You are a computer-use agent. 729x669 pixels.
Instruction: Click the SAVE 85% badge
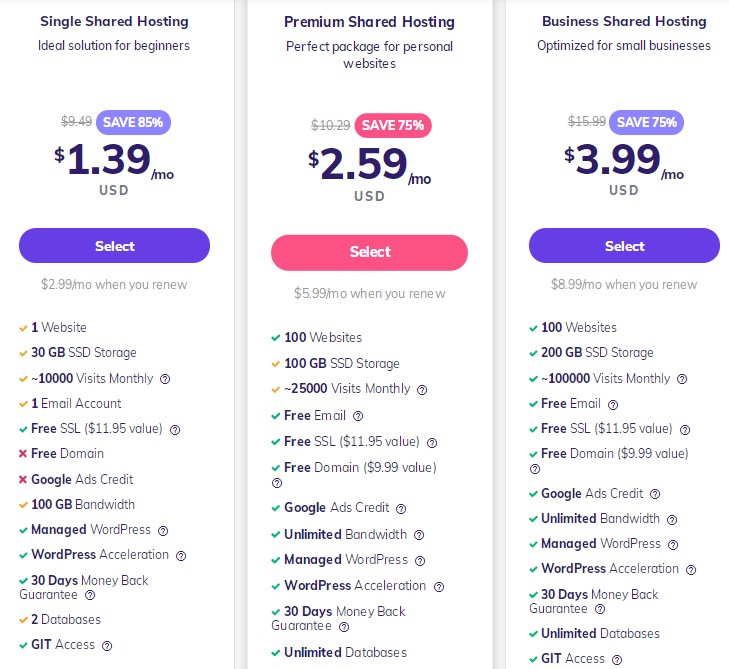(133, 122)
